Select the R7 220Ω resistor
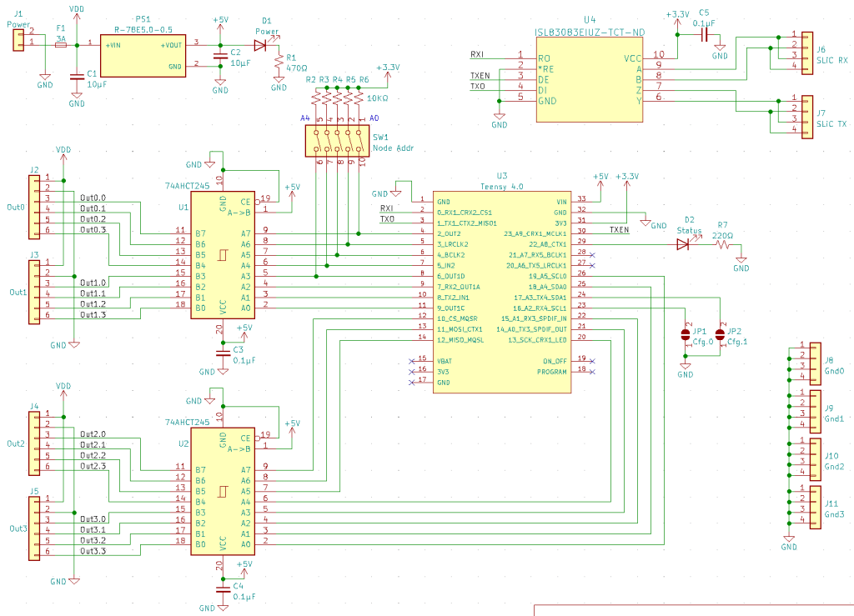 [722, 244]
